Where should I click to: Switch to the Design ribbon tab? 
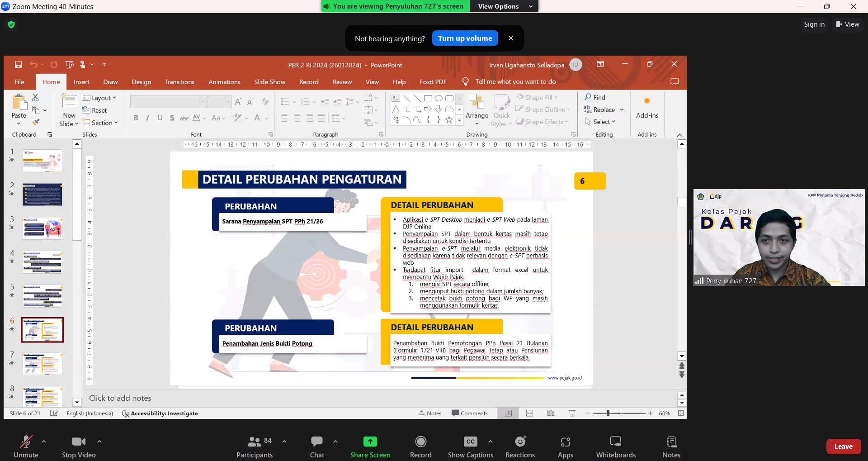tap(141, 82)
